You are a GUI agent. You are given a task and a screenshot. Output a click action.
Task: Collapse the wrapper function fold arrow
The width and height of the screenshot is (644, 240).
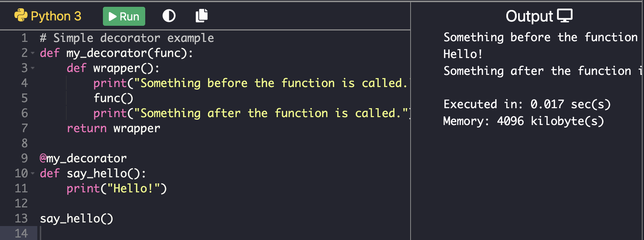click(33, 68)
